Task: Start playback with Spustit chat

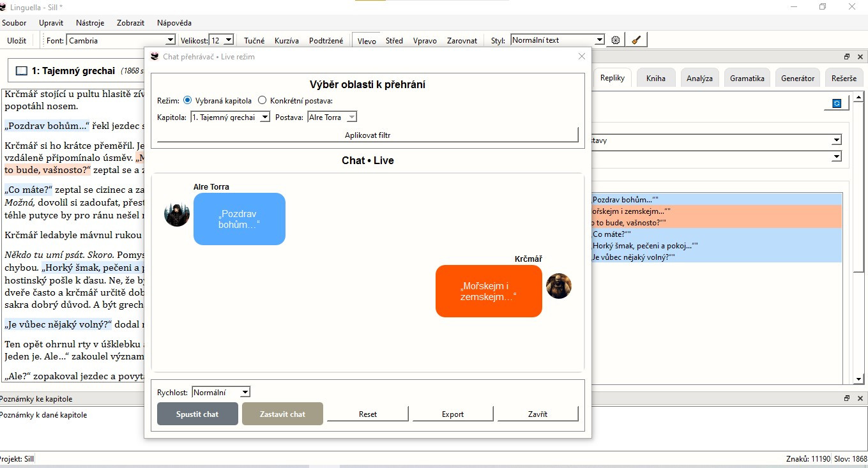Action: tap(197, 414)
